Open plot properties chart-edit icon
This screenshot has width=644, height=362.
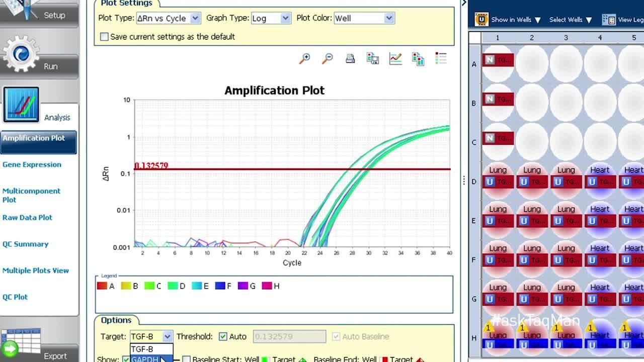[x=395, y=59]
